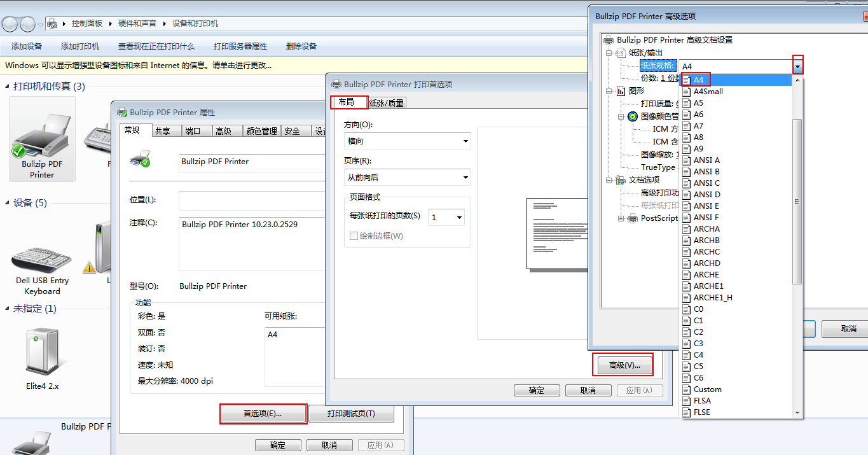Click the root printer icon of advanced settings tree
The image size is (868, 455).
609,39
